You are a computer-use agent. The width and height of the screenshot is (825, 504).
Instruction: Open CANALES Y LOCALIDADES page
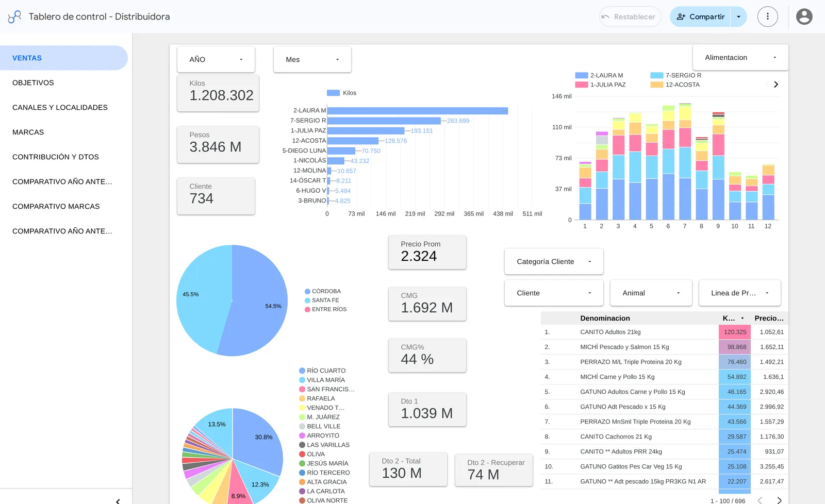64,107
